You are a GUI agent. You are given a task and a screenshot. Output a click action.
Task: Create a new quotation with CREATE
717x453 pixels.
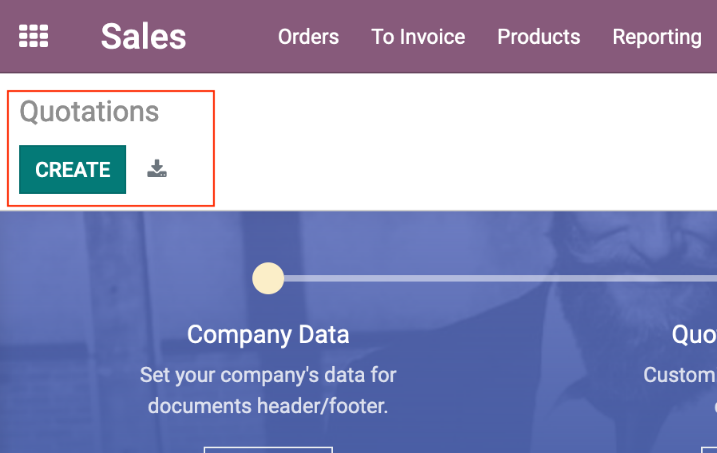click(x=73, y=170)
